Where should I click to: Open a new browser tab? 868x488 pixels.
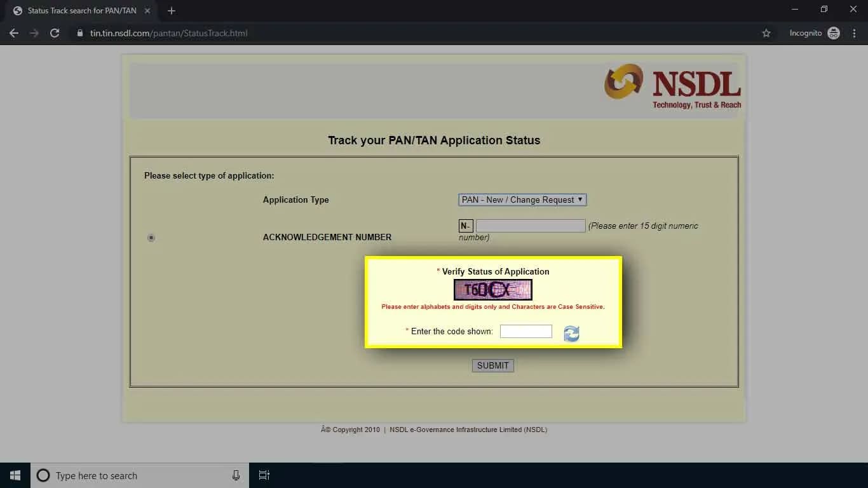point(171,10)
